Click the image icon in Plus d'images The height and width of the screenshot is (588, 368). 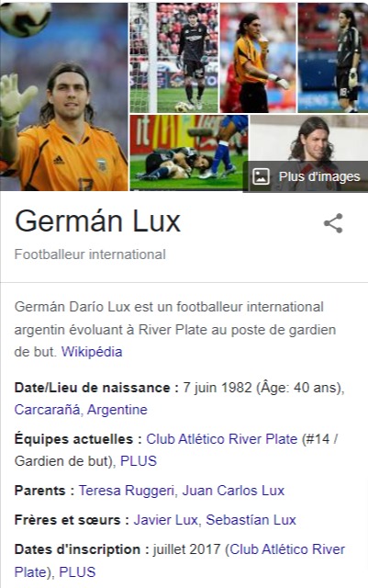click(x=261, y=176)
